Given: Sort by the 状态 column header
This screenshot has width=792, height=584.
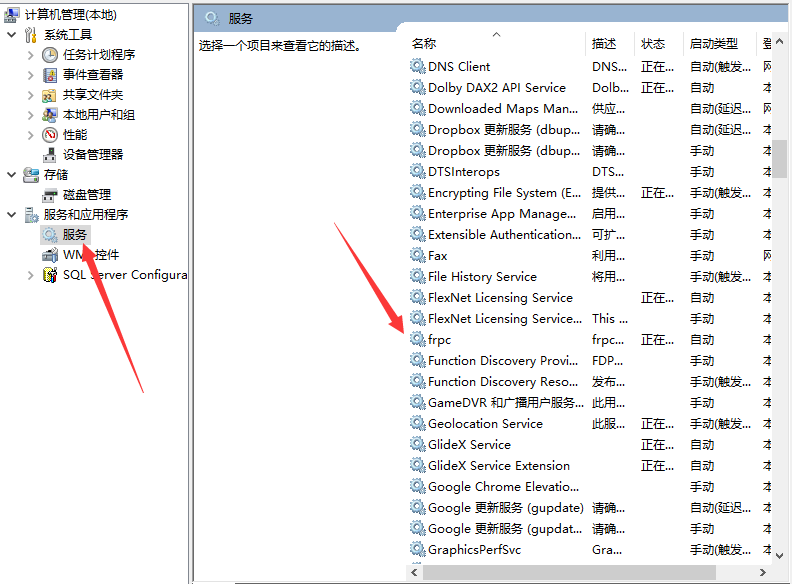Looking at the screenshot, I should pos(653,44).
